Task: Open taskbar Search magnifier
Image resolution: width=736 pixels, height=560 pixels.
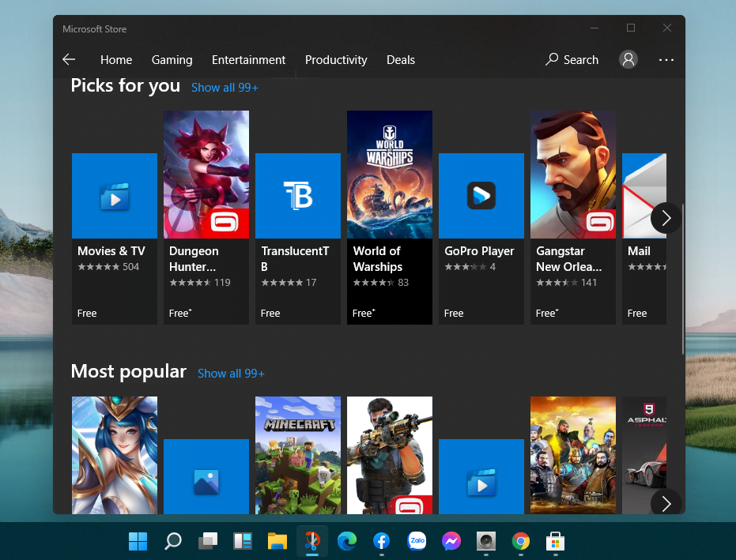Action: point(172,541)
